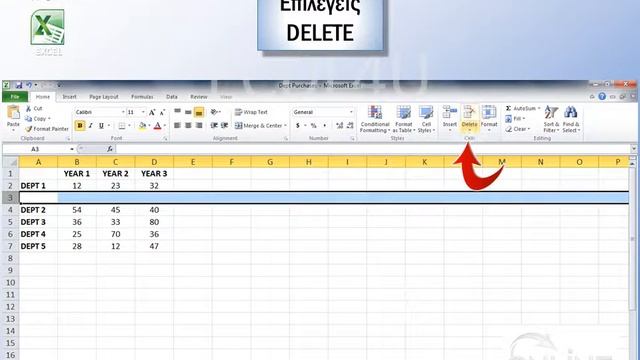This screenshot has width=640, height=360.
Task: Click the Name Box showing A3
Action: pyautogui.click(x=36, y=149)
